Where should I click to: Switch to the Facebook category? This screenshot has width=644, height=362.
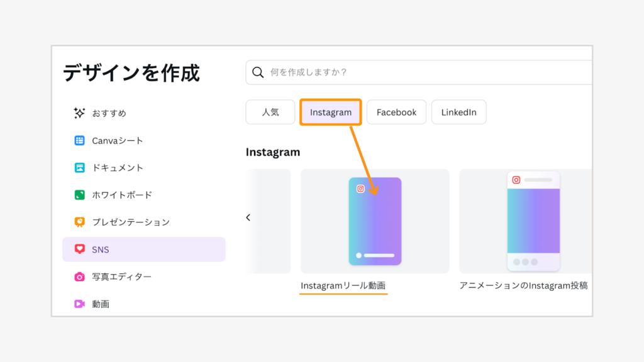coord(396,112)
